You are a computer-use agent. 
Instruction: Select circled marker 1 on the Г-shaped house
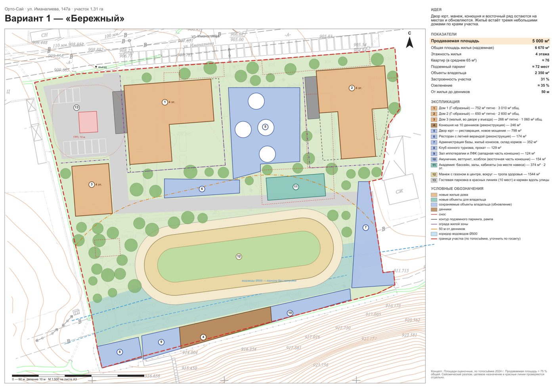[165, 102]
